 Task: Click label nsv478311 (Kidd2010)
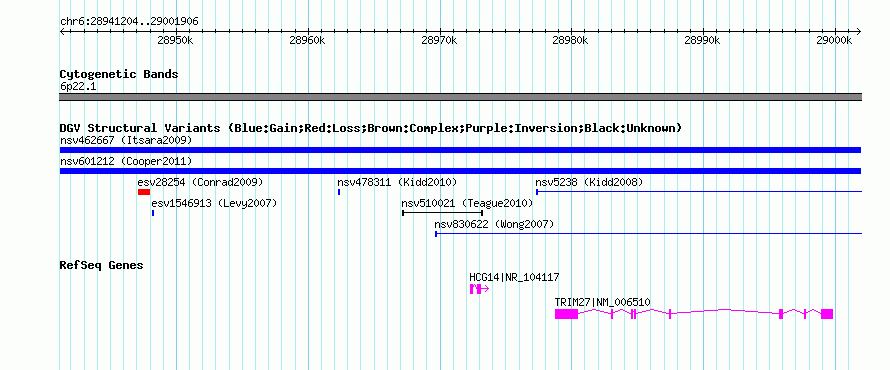coord(397,182)
